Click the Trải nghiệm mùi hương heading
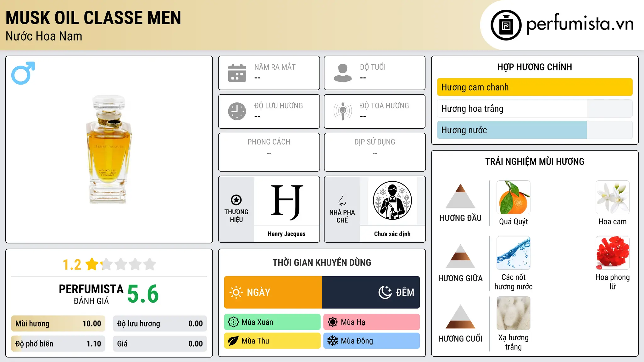The height and width of the screenshot is (362, 644). click(x=535, y=162)
